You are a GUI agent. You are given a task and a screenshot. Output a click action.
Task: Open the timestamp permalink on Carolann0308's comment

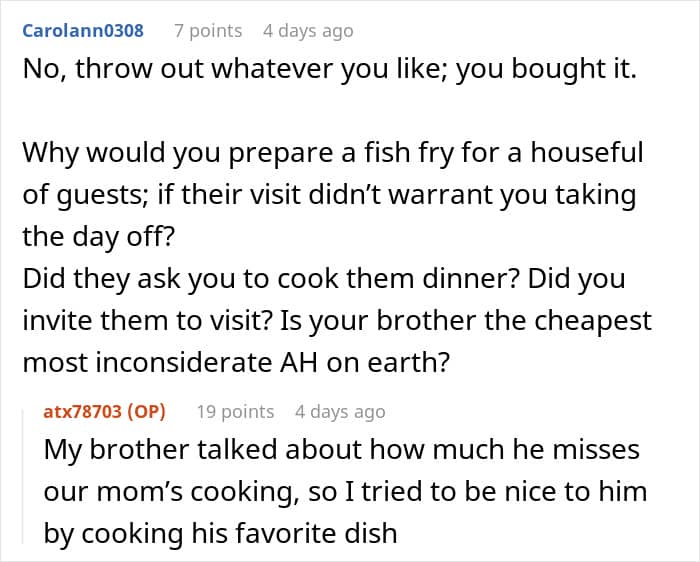point(308,31)
